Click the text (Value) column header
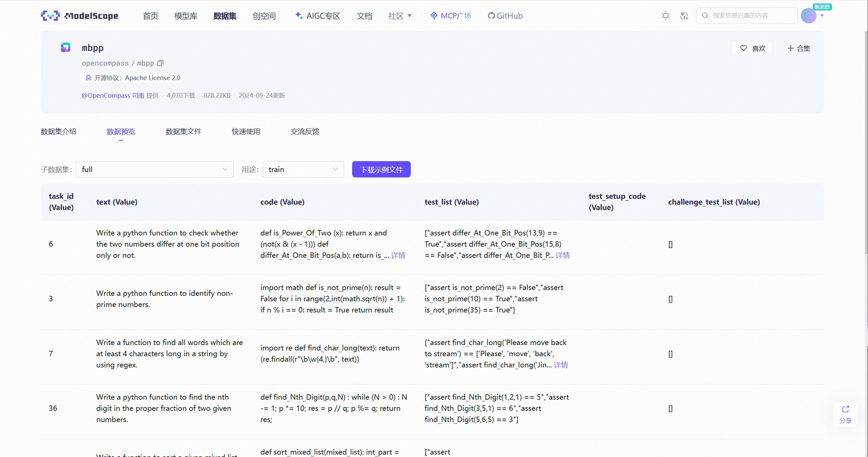Image resolution: width=868 pixels, height=457 pixels. pyautogui.click(x=117, y=202)
